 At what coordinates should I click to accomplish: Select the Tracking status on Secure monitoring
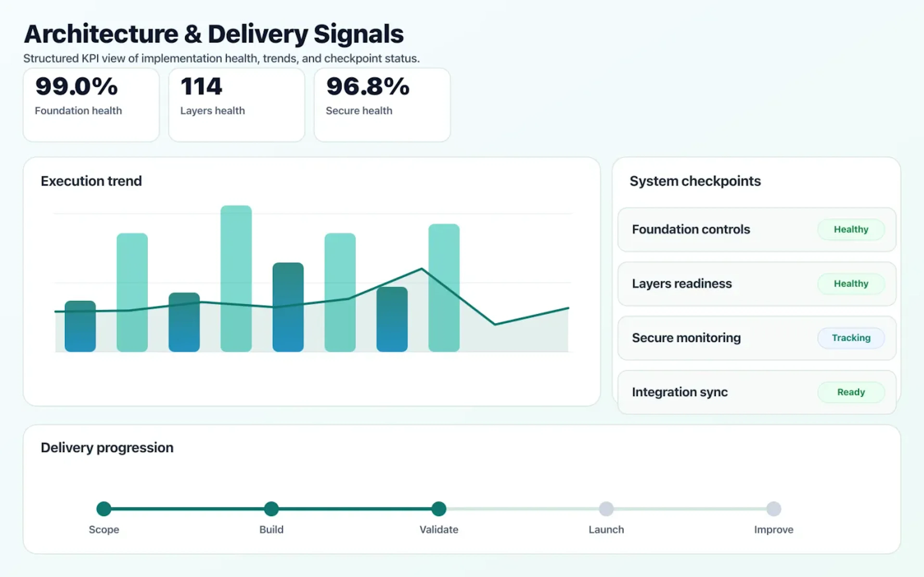851,338
